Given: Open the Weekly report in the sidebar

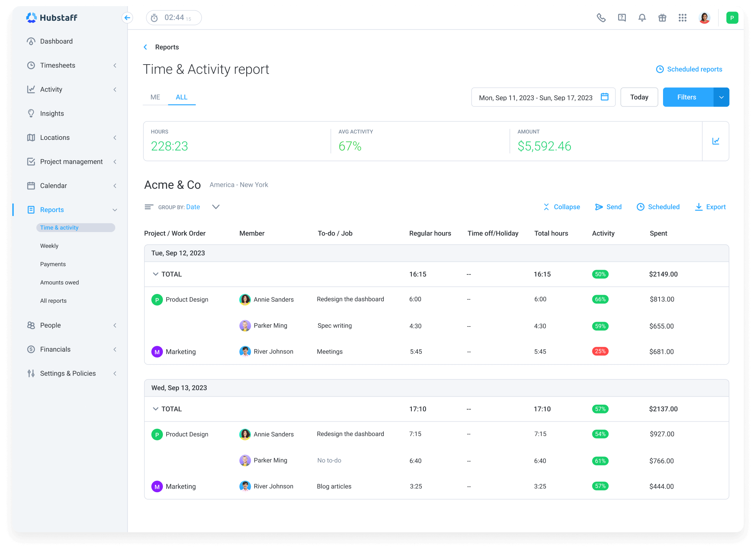Looking at the screenshot, I should [49, 246].
